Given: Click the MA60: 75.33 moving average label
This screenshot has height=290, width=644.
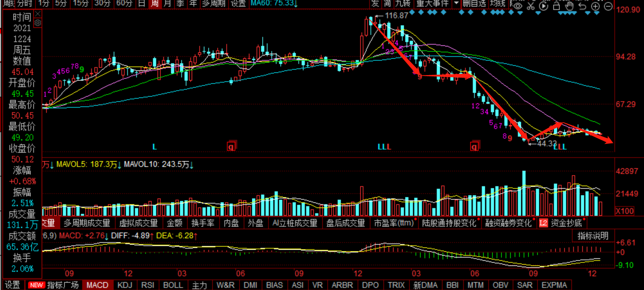Looking at the screenshot, I should pos(274,3).
